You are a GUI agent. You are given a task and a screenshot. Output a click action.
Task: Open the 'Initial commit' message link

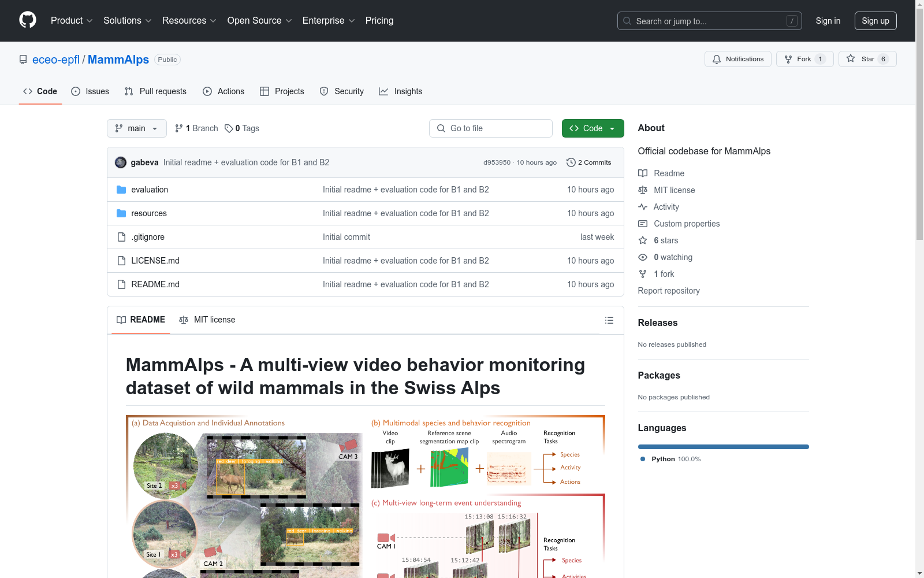346,237
